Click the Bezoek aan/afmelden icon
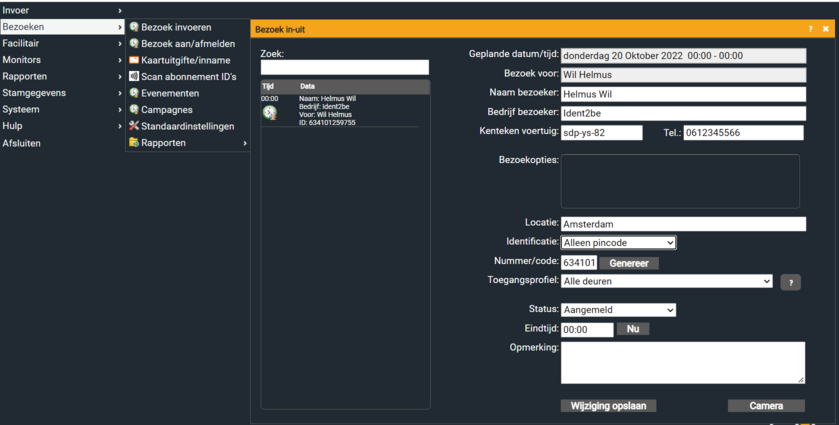The width and height of the screenshot is (839, 425). click(x=134, y=43)
